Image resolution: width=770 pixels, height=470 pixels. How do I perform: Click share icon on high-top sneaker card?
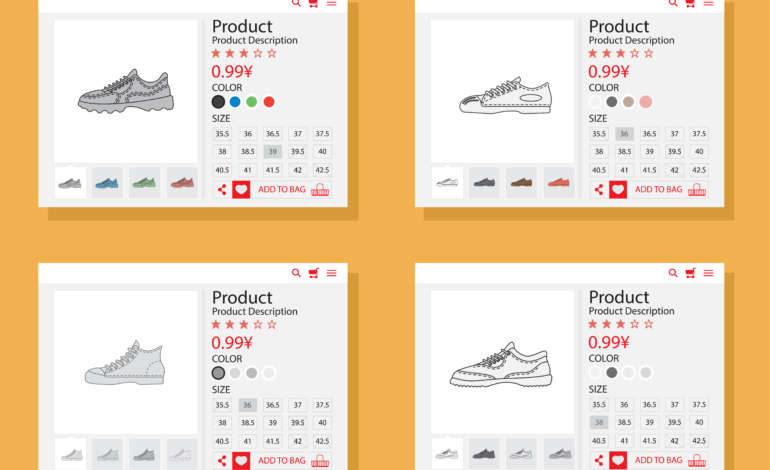[222, 461]
